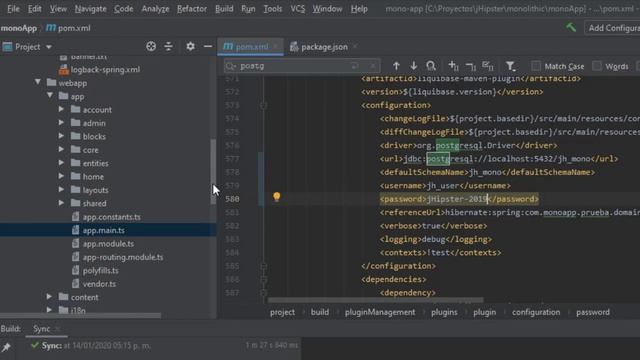Switch to the pom.xml editor tab

251,47
